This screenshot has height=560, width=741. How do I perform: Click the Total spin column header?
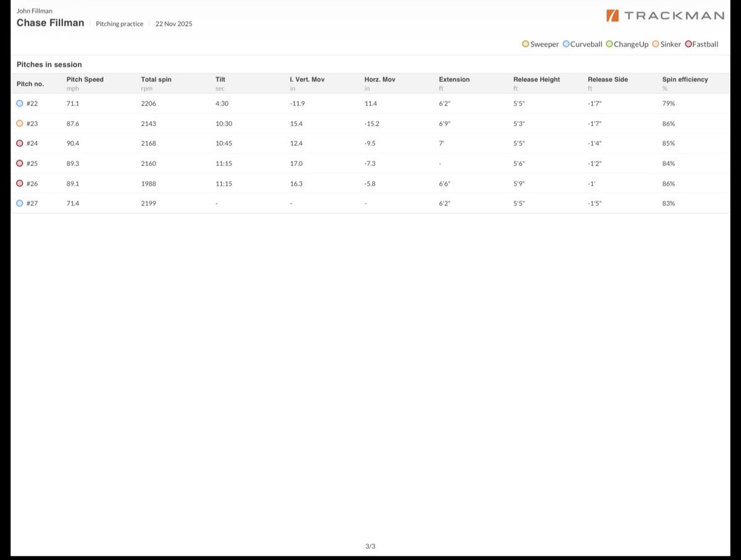click(156, 80)
